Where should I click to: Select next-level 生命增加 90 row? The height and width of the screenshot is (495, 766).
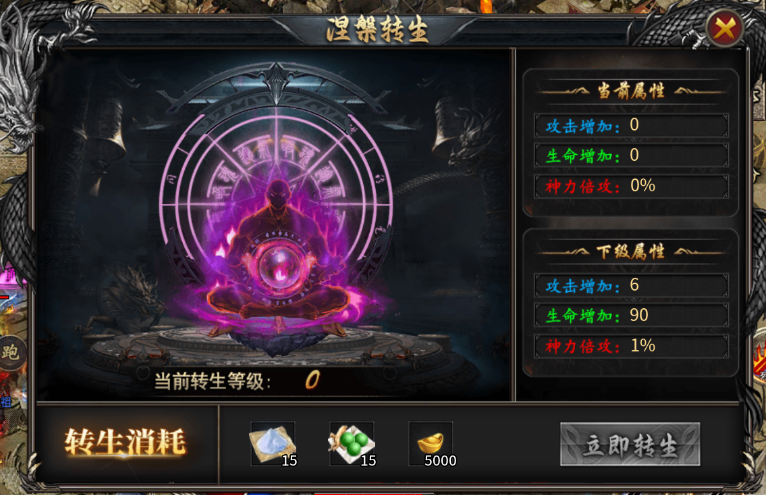[x=631, y=316]
